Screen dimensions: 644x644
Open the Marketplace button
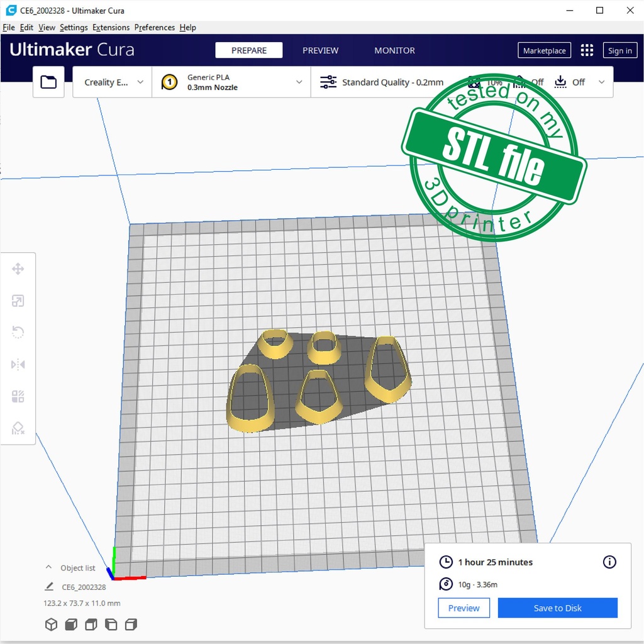tap(544, 51)
